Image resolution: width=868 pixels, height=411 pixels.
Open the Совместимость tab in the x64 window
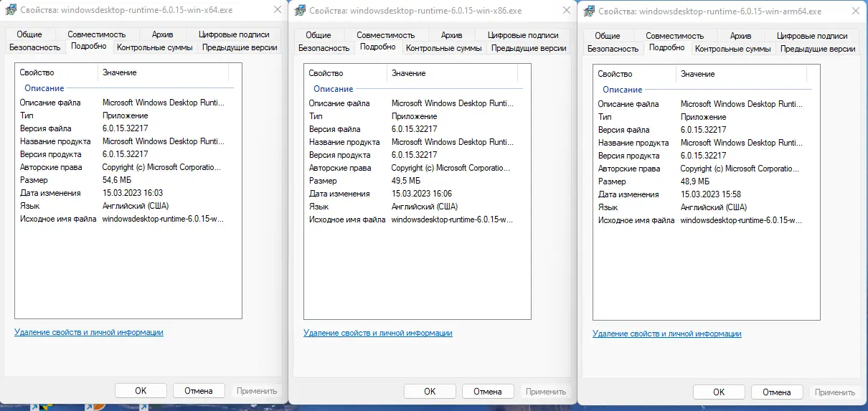(97, 34)
